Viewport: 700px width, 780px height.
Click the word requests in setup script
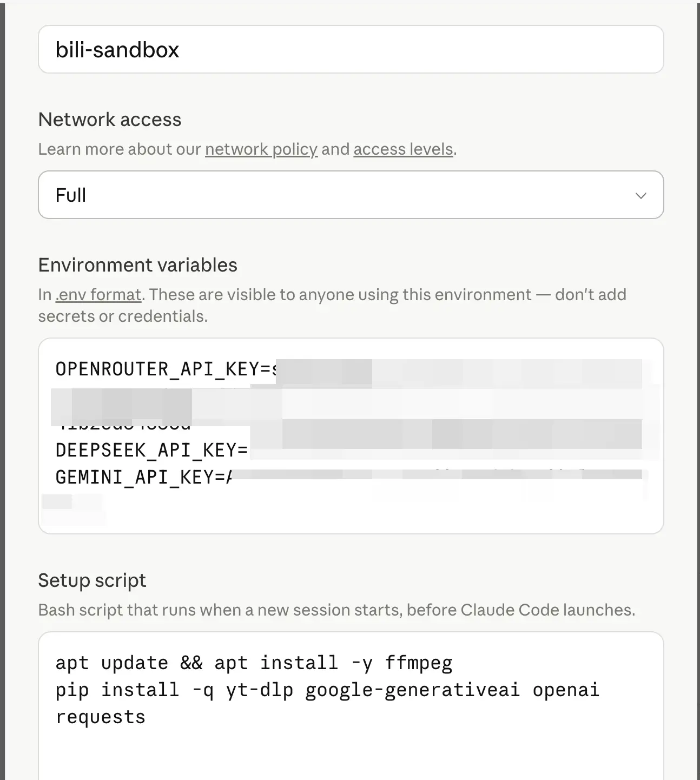tap(101, 717)
